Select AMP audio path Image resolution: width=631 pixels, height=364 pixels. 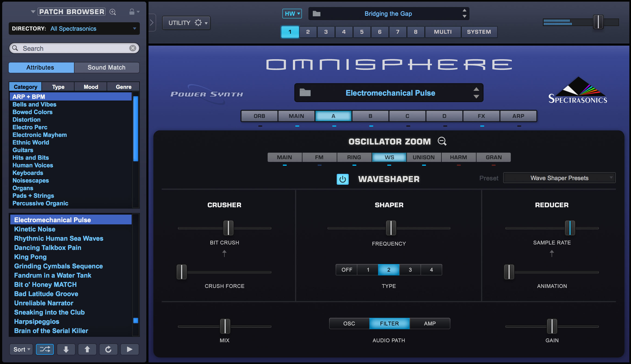pos(430,324)
